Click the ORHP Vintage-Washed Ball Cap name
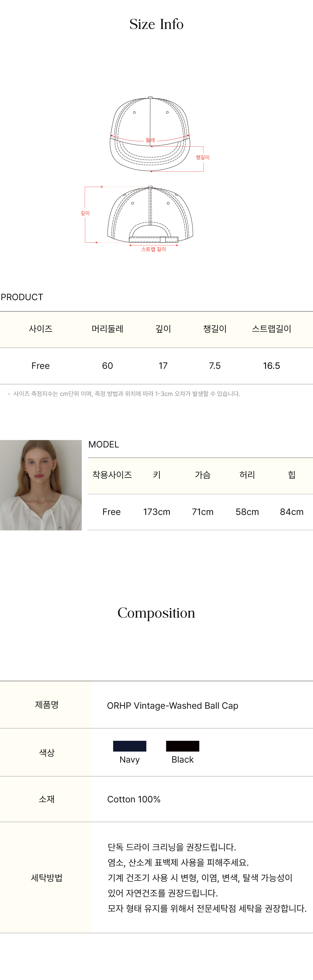 (172, 706)
